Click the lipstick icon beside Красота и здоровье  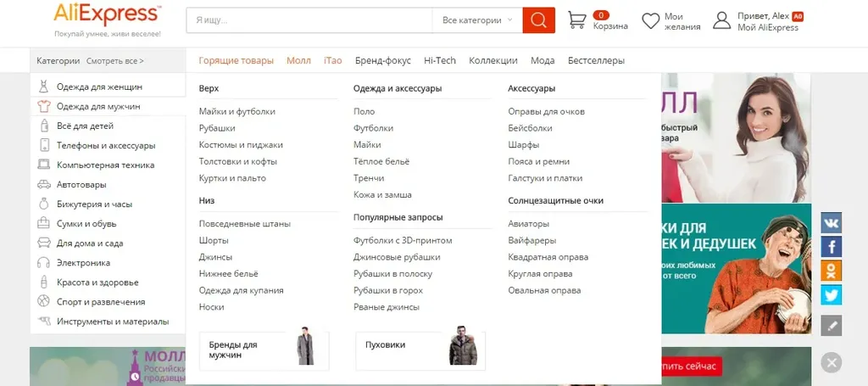(x=44, y=282)
